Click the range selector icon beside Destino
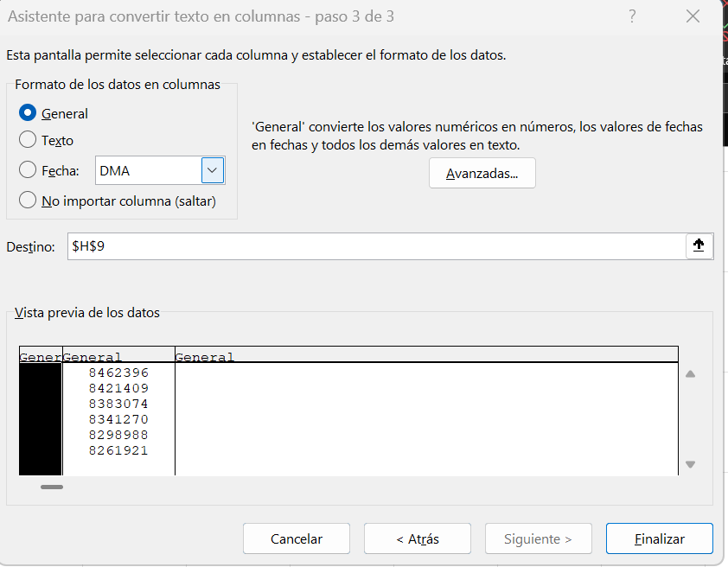The height and width of the screenshot is (567, 728). (x=699, y=246)
